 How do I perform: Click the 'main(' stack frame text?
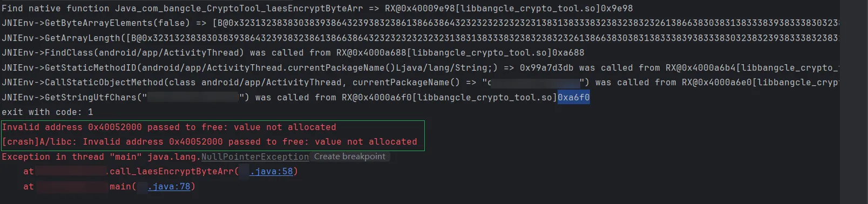coord(123,187)
